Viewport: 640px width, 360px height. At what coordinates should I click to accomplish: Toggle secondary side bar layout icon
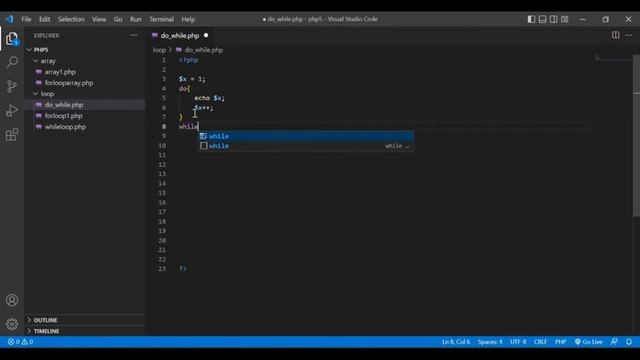coord(553,19)
